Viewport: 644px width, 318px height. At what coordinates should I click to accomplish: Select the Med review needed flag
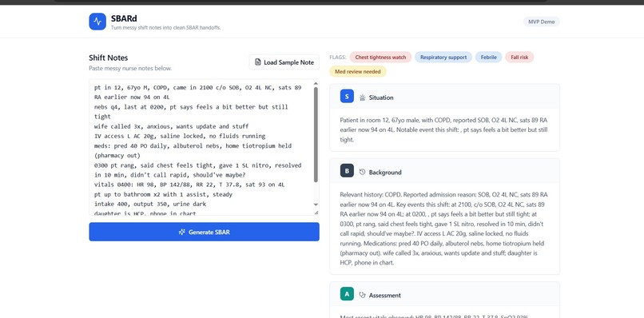(x=358, y=71)
